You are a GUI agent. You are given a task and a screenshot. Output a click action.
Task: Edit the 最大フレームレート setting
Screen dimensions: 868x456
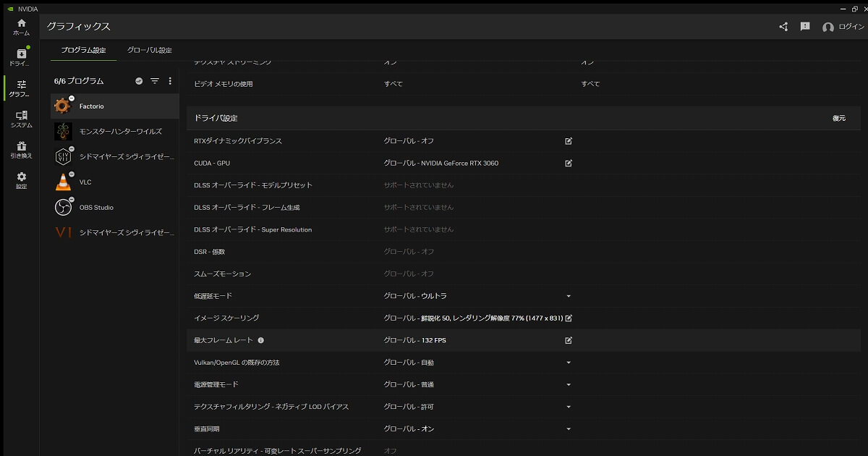pos(569,340)
